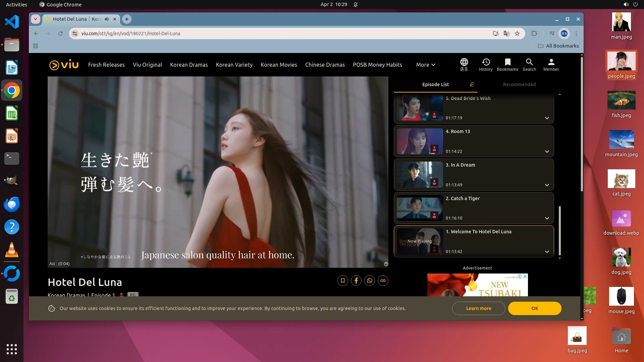Copy link using chain icon
This screenshot has height=362, width=644.
(383, 281)
